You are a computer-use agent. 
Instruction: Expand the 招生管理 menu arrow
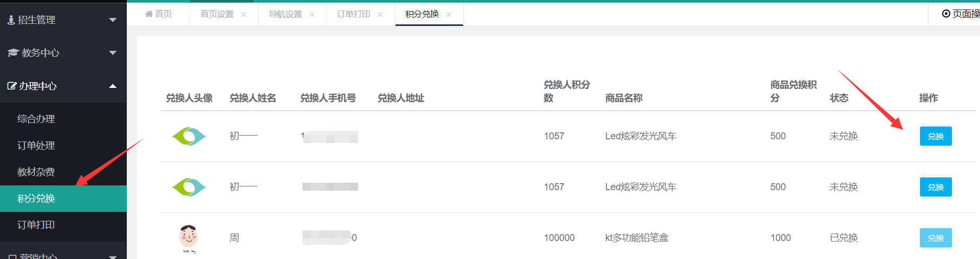pos(112,20)
